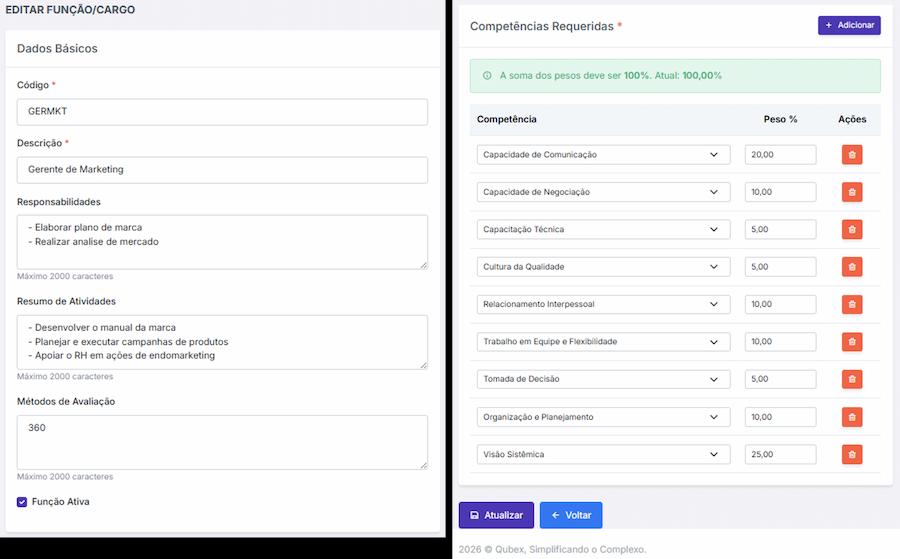Remove the Capacidade de Negociação row via trash icon
Screen dimensions: 900x559
click(x=851, y=192)
